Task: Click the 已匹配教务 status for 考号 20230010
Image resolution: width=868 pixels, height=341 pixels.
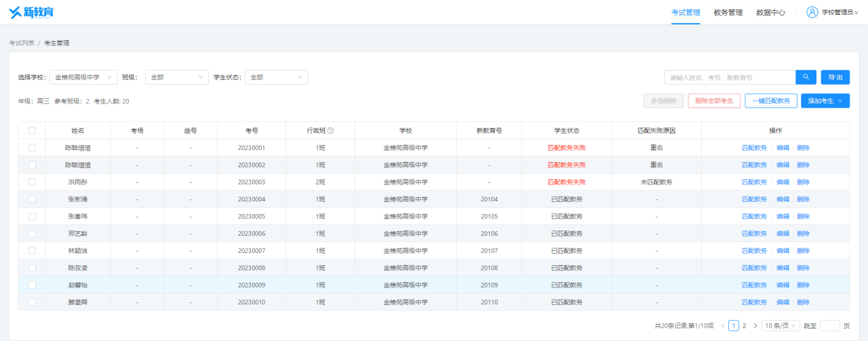Action: (567, 302)
